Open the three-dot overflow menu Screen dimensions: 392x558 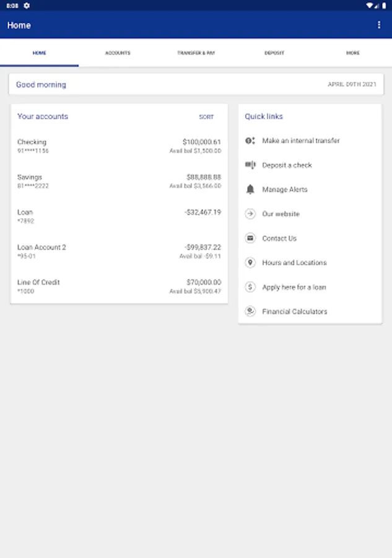tap(379, 25)
